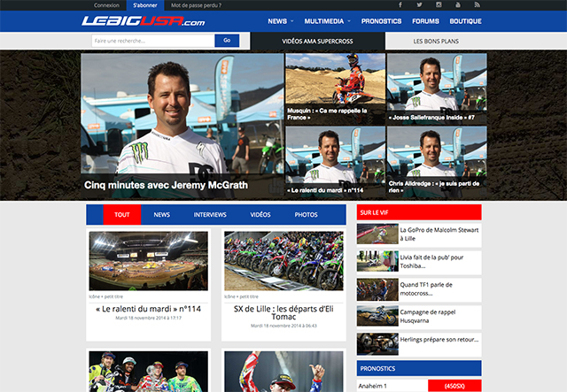Click date Mardi 18 novembre 2014 à 17:17

[x=148, y=318]
